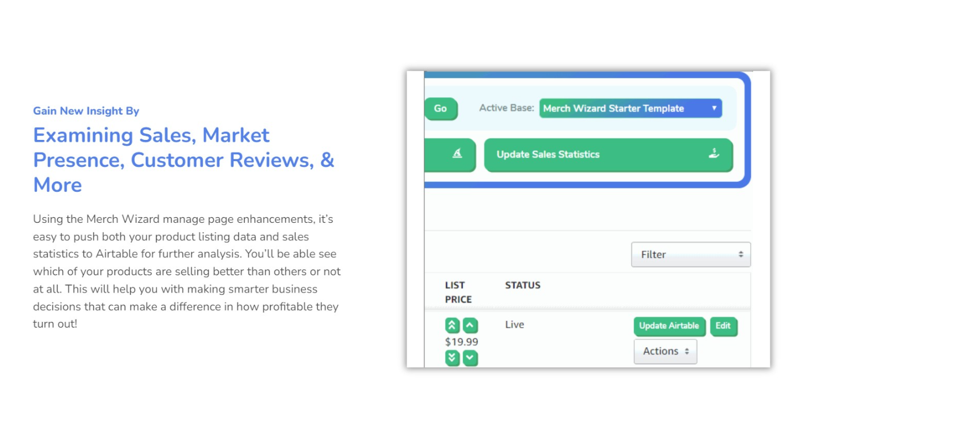Screen dimensions: 980x448
Task: Open the Active Base Merch Wizard Starter Template dropdown
Action: tap(630, 108)
